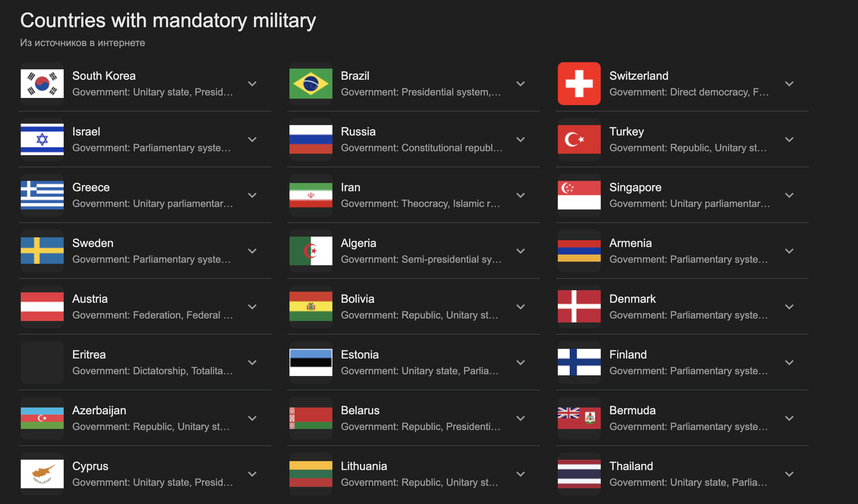The image size is (858, 504).
Task: Expand the Singapore entry chevron
Action: click(x=789, y=196)
